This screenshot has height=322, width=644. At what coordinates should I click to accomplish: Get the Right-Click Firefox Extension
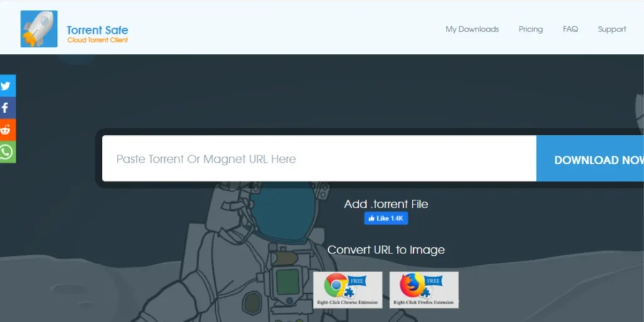(424, 289)
